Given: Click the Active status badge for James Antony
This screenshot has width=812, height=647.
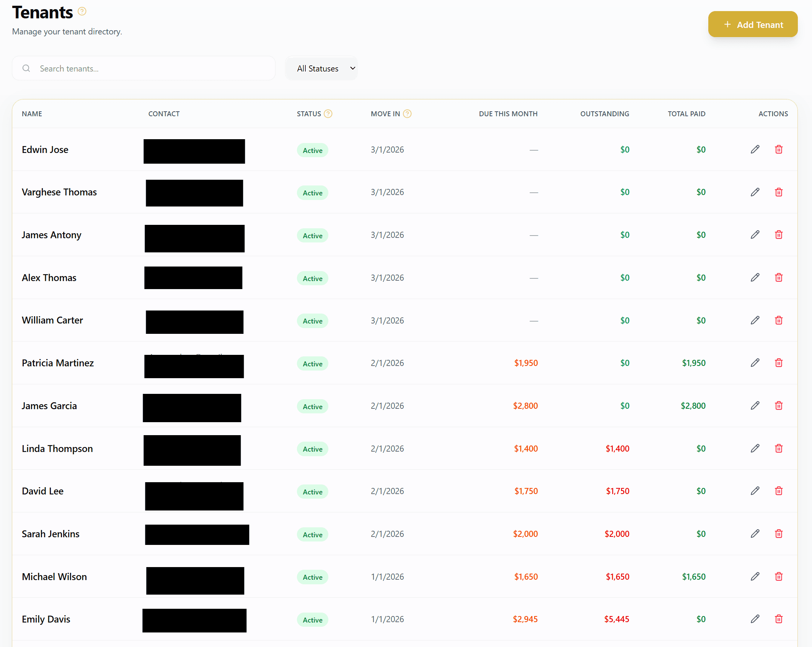Looking at the screenshot, I should point(312,236).
